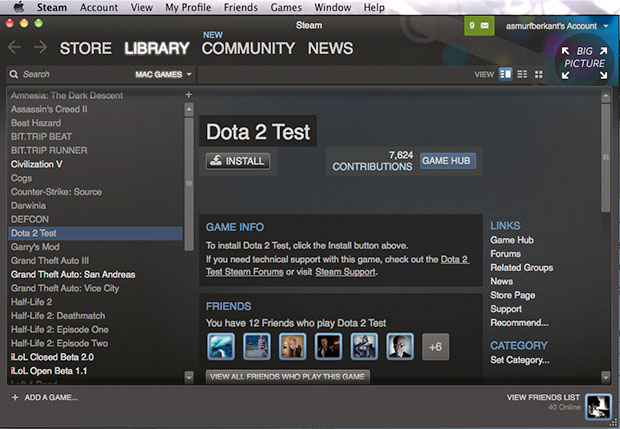Viewport: 620px width, 429px height.
Task: Open the Related Groups link
Action: click(522, 267)
